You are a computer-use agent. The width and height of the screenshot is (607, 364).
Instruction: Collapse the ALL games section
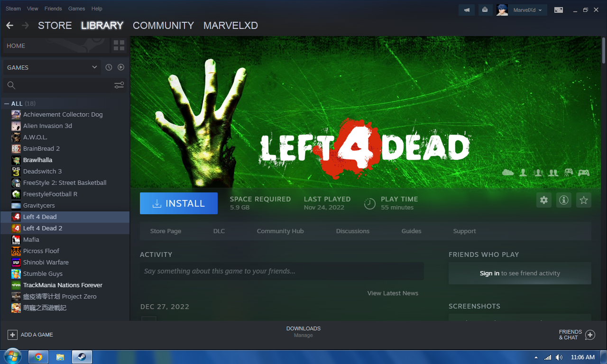tap(7, 104)
